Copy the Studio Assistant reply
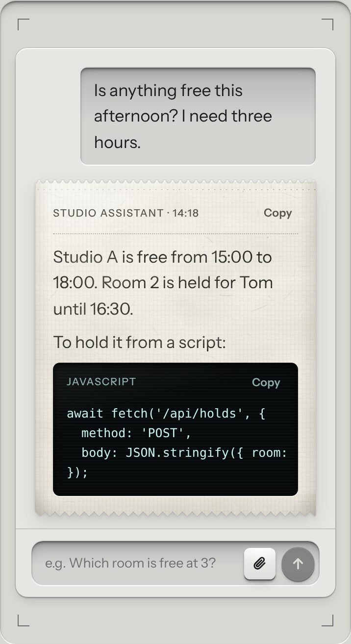Viewport: 351px width, 644px height. (x=277, y=213)
